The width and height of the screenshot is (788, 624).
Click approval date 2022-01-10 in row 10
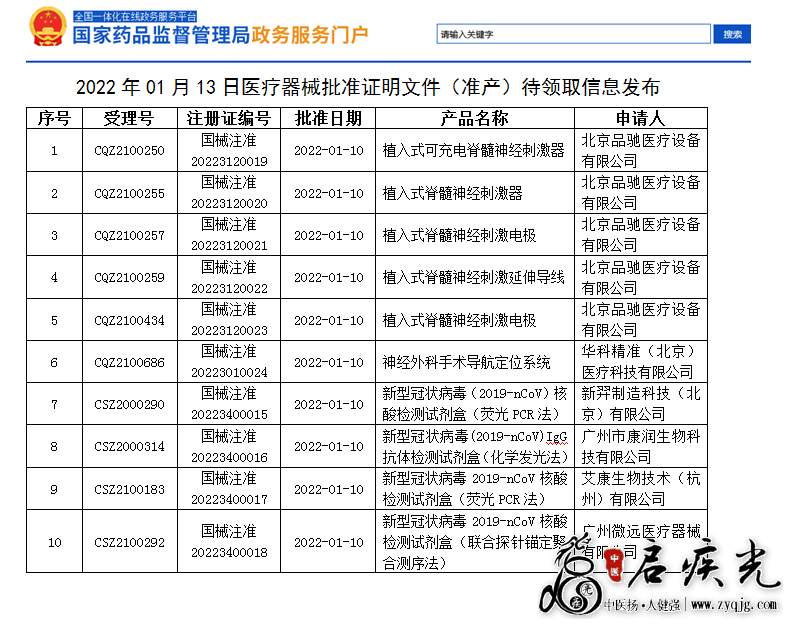point(329,543)
